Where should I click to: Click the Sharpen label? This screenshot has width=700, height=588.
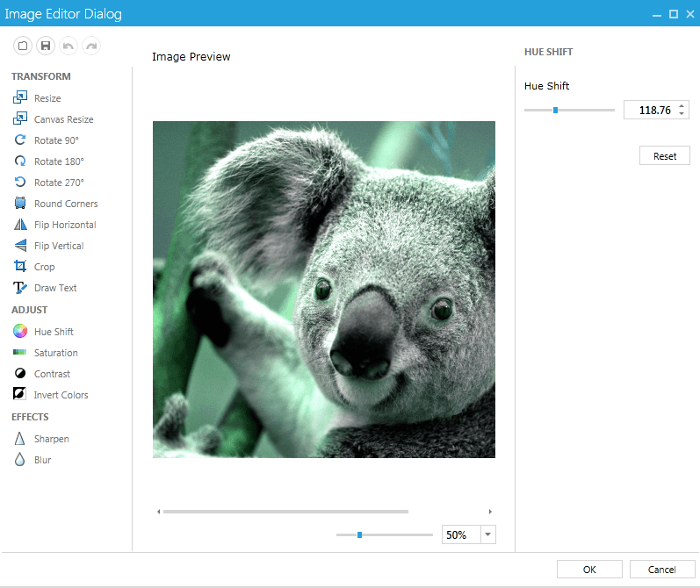pos(51,439)
